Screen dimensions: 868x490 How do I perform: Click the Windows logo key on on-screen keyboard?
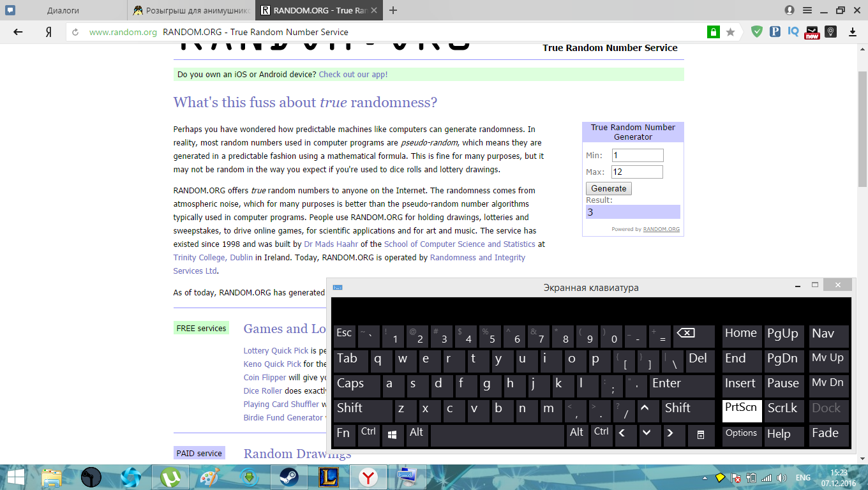tap(393, 436)
